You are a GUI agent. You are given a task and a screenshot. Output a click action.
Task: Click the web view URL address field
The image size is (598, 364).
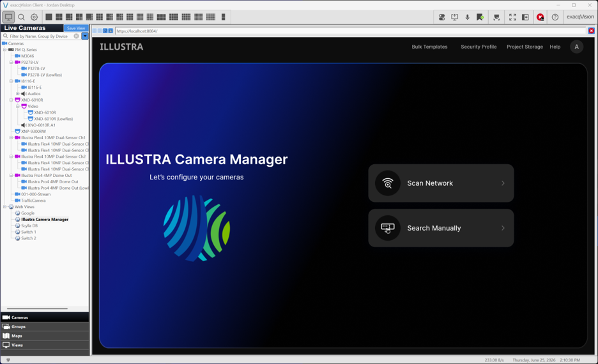point(351,31)
